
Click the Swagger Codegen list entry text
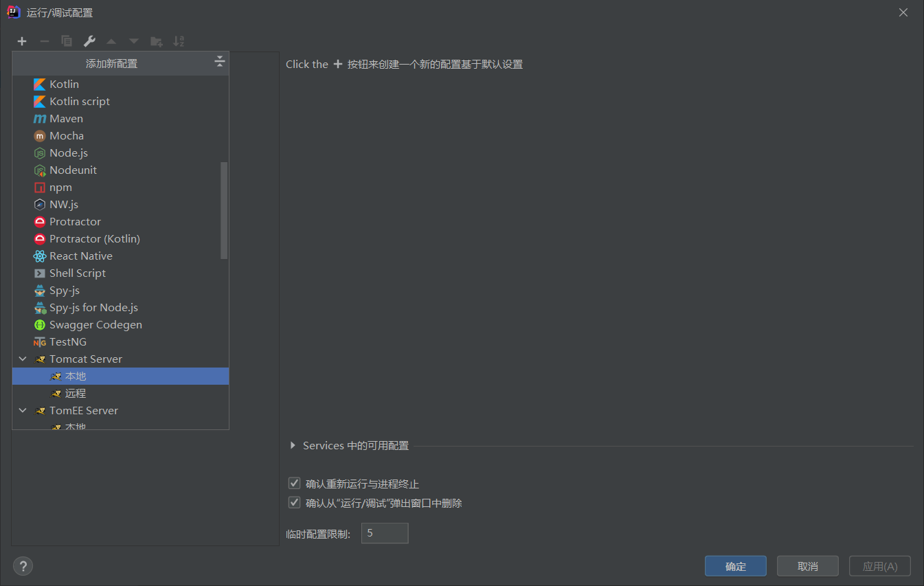pos(95,324)
